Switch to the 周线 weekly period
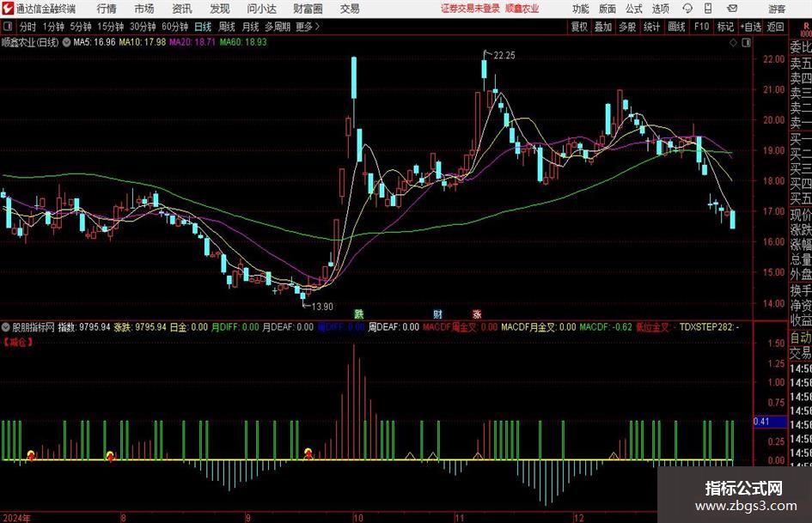This screenshot has height=523, width=812. (x=227, y=27)
